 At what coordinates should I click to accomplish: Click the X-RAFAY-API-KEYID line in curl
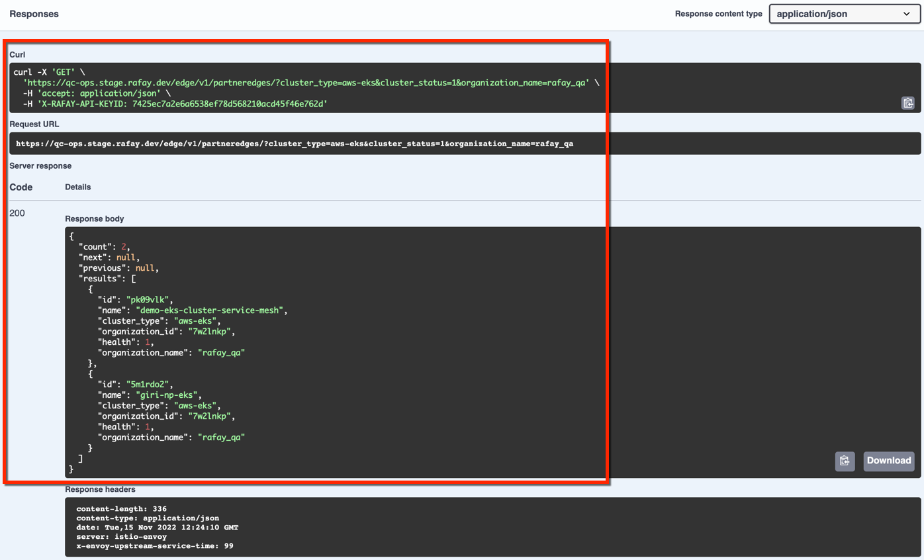(x=175, y=104)
